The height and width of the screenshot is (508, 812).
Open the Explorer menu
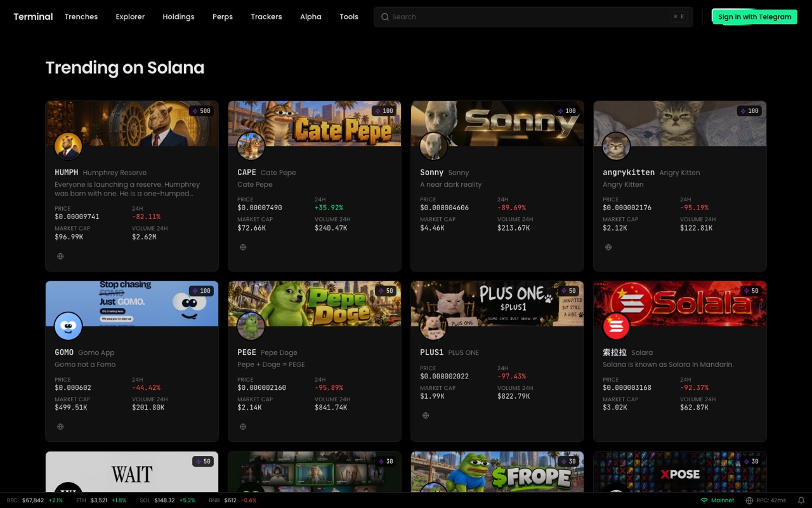tap(130, 17)
